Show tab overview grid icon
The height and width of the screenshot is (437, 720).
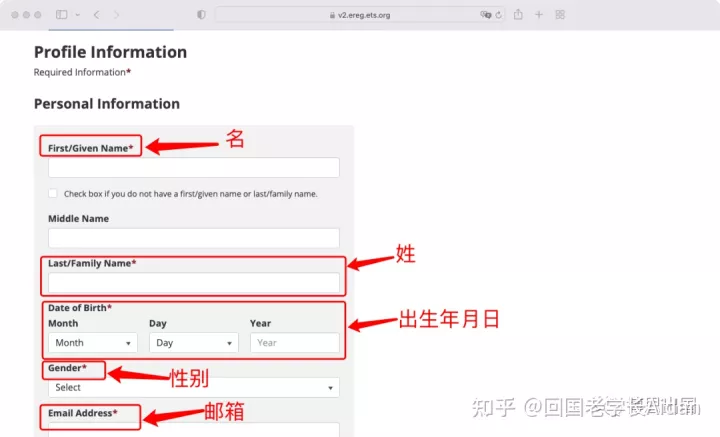pos(560,15)
